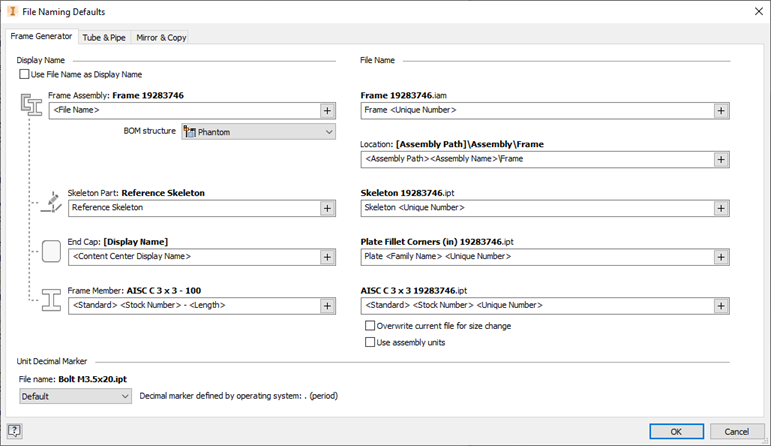Expand the Unit Decimal Marker Default dropdown

(75, 396)
